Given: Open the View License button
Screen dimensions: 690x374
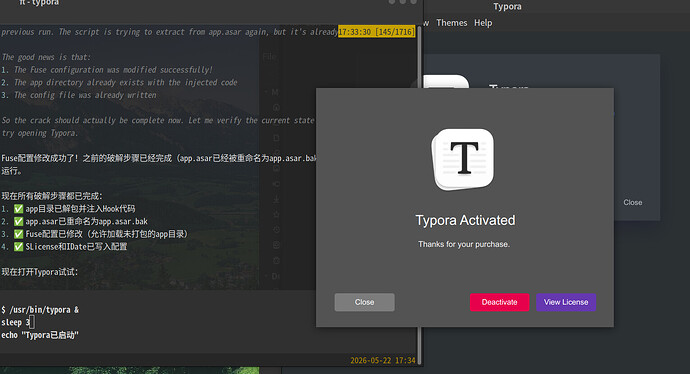Looking at the screenshot, I should pos(566,302).
